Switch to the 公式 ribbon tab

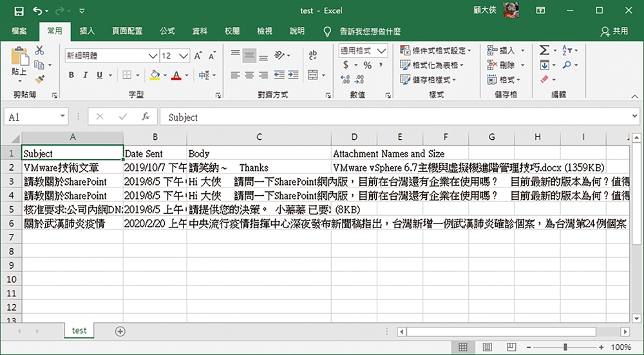(x=167, y=31)
